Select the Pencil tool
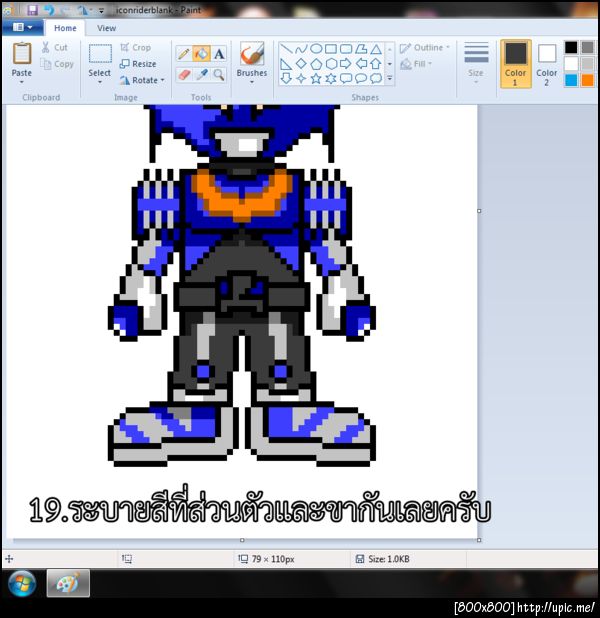 click(184, 54)
